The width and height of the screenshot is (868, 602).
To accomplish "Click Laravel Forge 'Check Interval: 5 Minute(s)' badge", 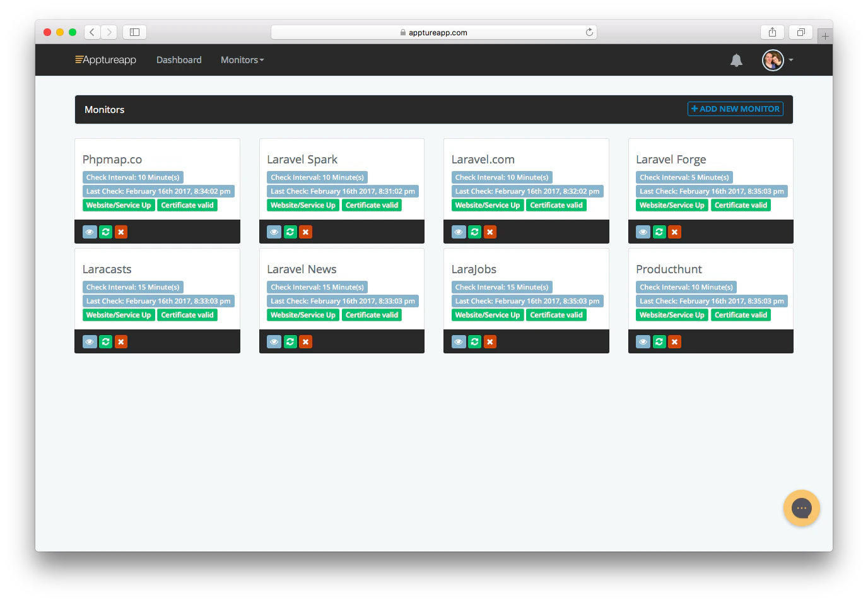I will point(684,177).
